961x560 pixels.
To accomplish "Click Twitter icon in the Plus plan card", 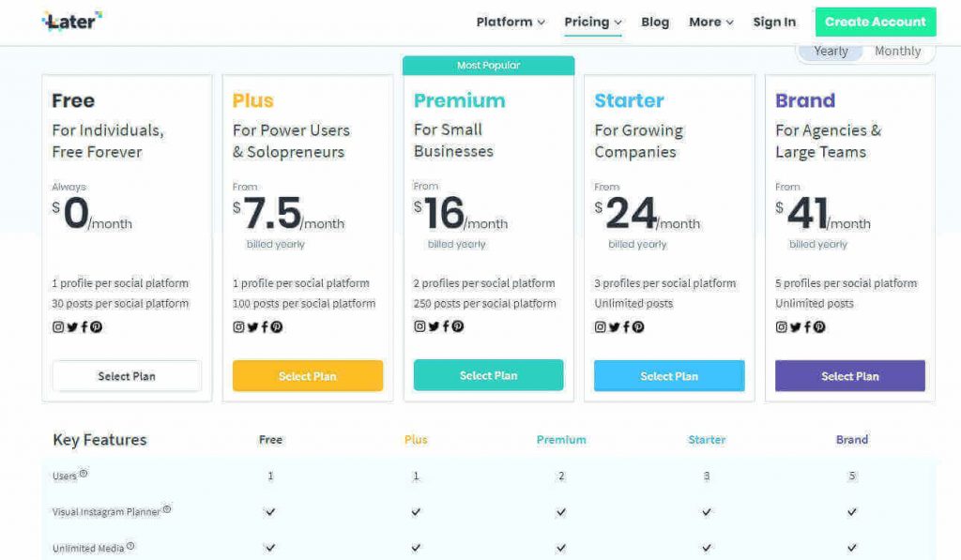I will (252, 327).
